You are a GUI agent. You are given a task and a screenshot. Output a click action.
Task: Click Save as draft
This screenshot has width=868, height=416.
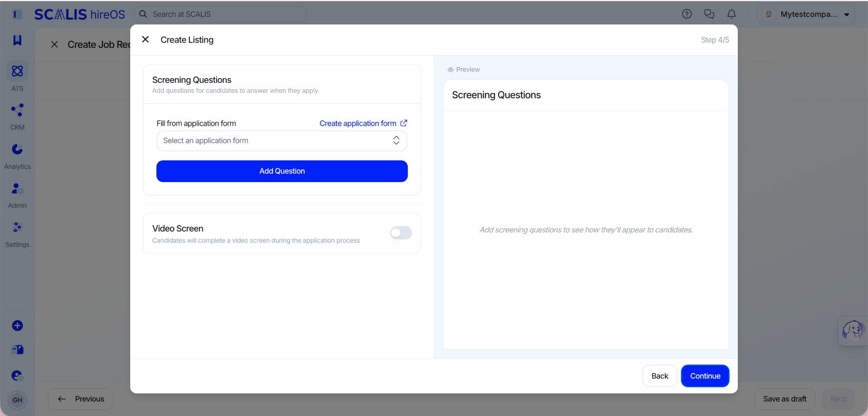click(785, 399)
